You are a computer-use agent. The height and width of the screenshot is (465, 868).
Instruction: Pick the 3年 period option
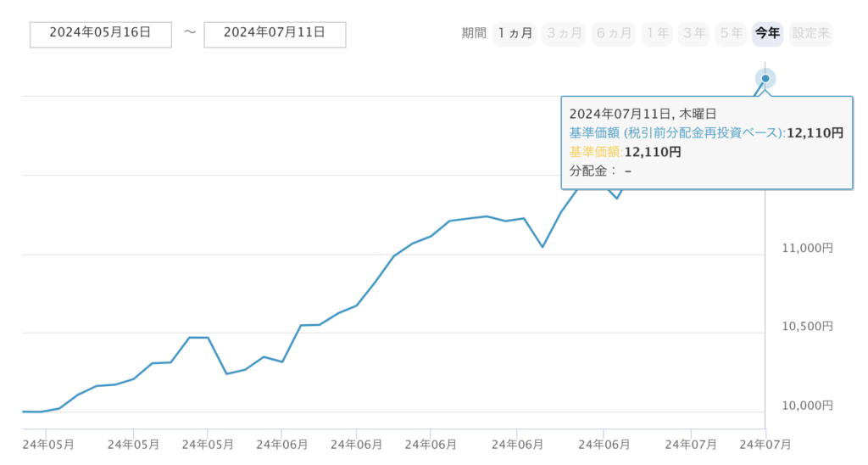click(695, 33)
